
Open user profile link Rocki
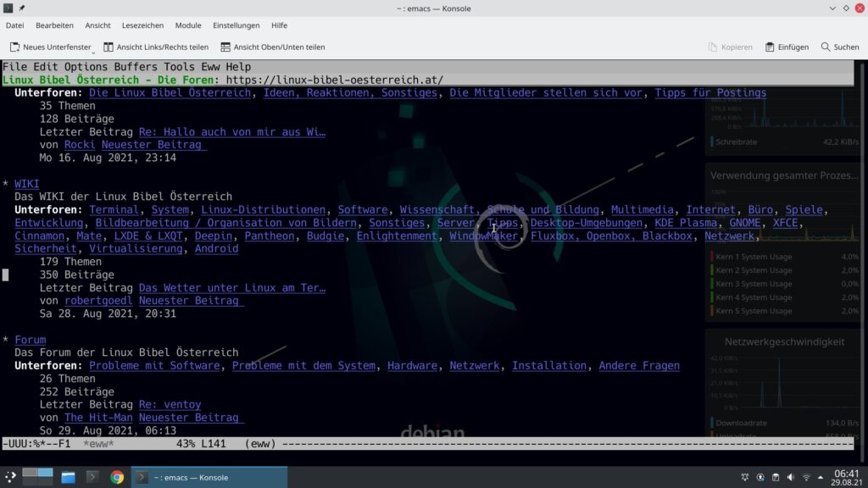click(x=80, y=145)
